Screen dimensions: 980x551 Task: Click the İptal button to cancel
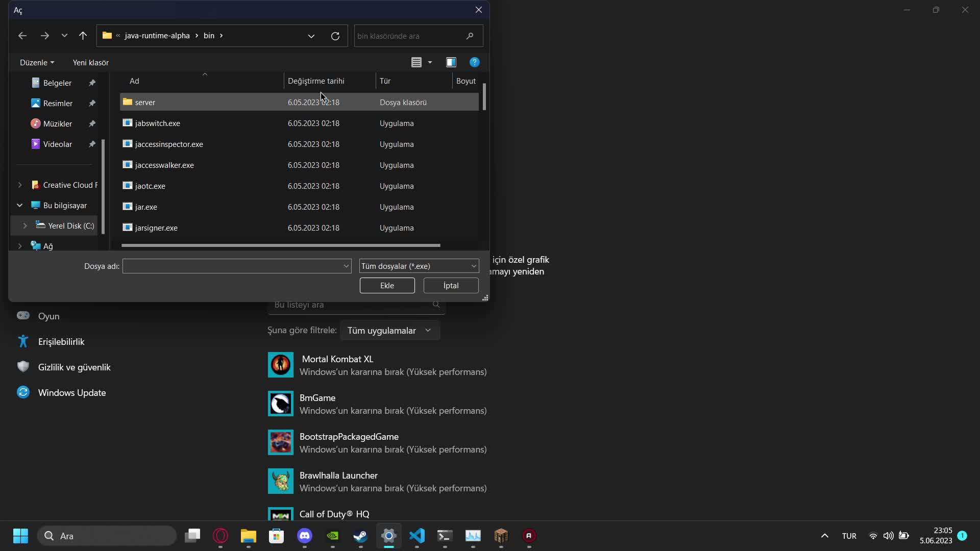(450, 285)
